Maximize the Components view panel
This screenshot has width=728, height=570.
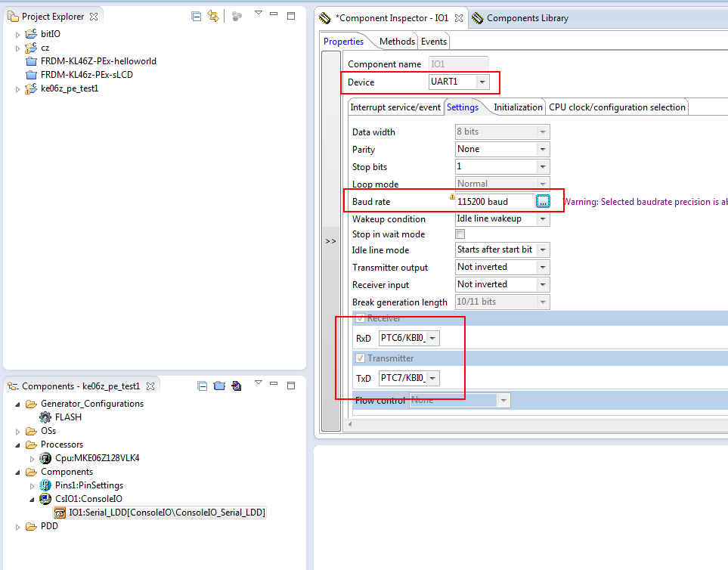291,386
